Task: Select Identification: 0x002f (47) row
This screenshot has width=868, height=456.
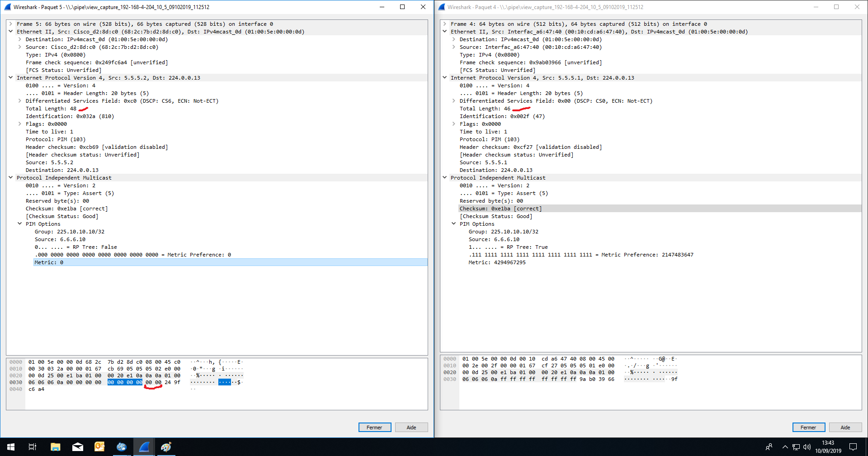Action: (502, 116)
